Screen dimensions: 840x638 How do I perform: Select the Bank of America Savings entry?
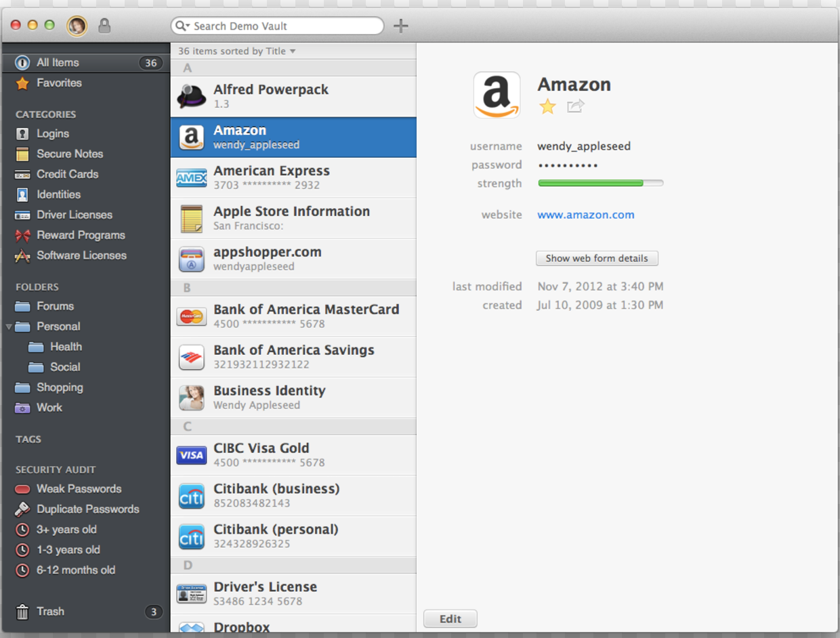click(293, 357)
